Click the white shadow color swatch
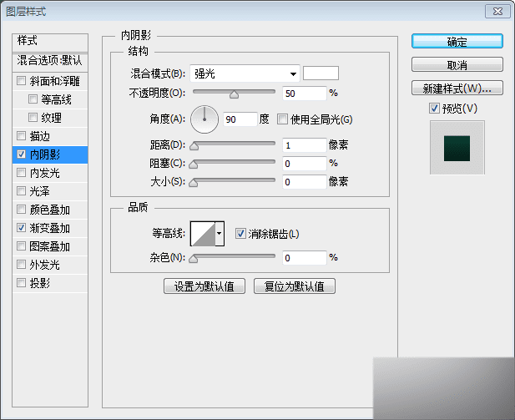Screen dimensions: 515x420 coord(321,73)
